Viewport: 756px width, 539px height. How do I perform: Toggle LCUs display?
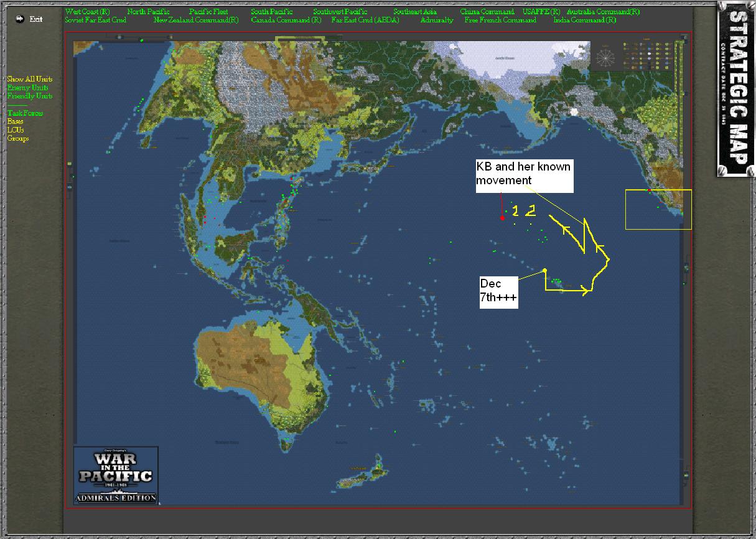point(16,130)
